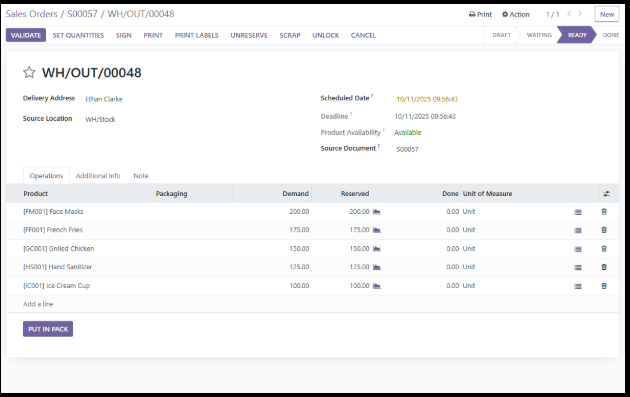This screenshot has height=397, width=630.
Task: Select the Operations tab
Action: (46, 176)
